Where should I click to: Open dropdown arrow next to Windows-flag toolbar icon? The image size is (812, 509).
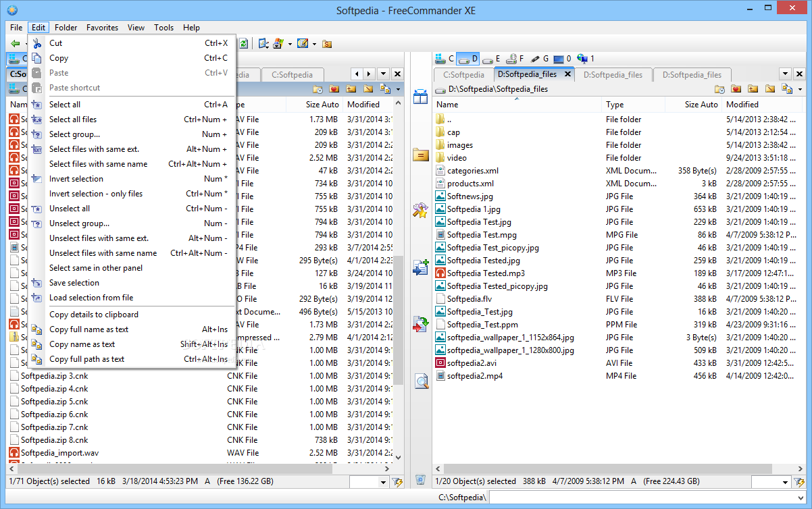(x=290, y=44)
